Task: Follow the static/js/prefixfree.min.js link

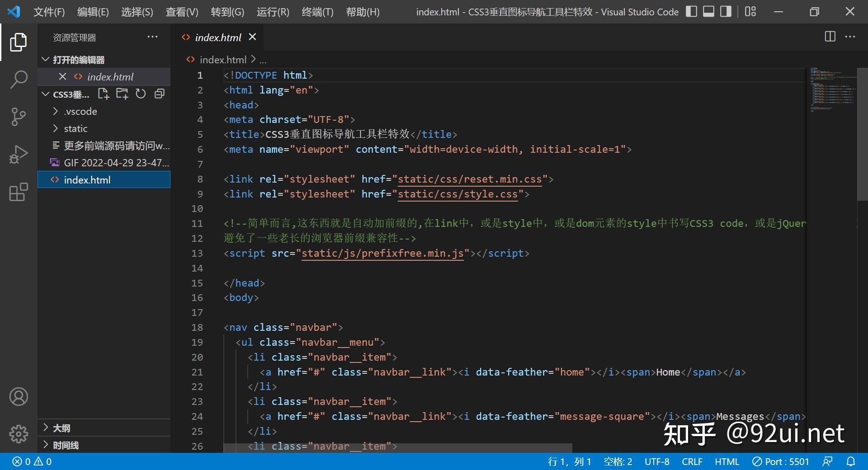Action: click(x=382, y=254)
